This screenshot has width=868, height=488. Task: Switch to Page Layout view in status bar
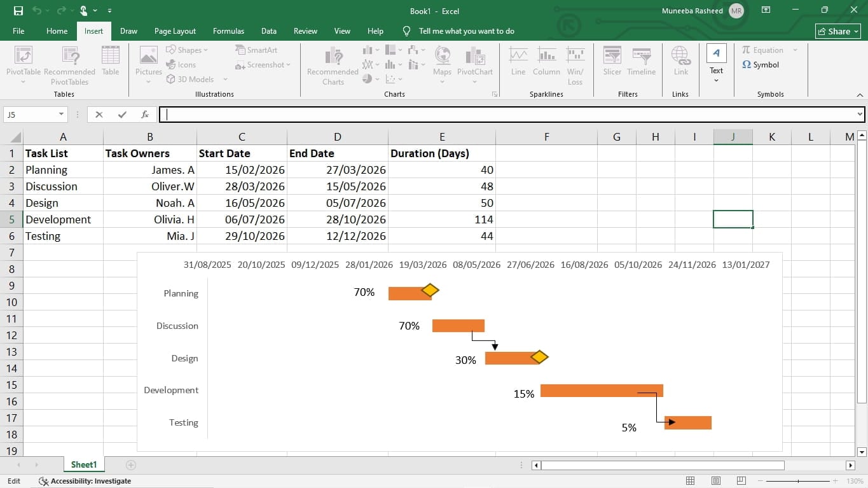click(716, 481)
